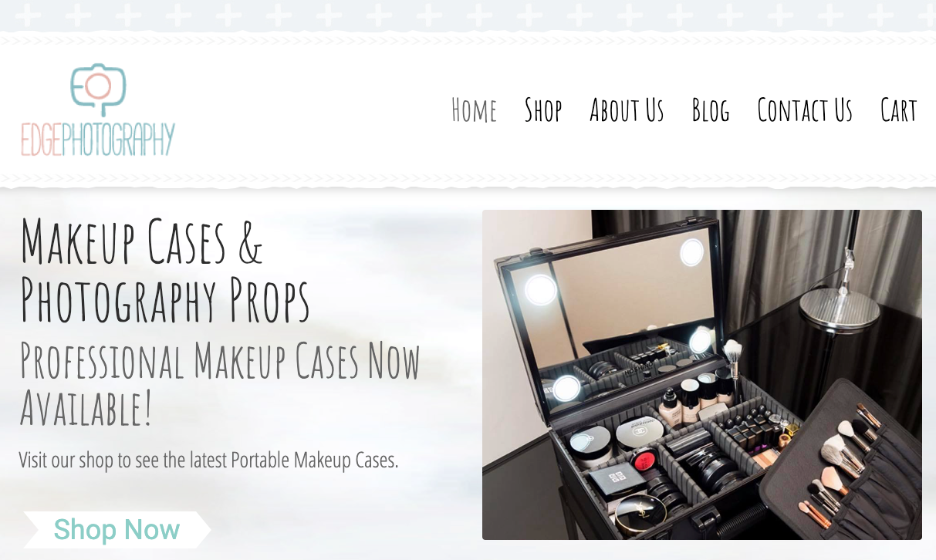Open the Home menu item
Screen dimensions: 936x560
pos(474,110)
